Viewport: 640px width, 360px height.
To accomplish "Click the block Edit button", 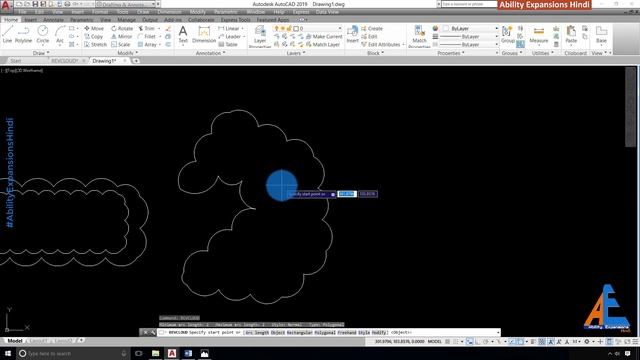I will tap(369, 36).
